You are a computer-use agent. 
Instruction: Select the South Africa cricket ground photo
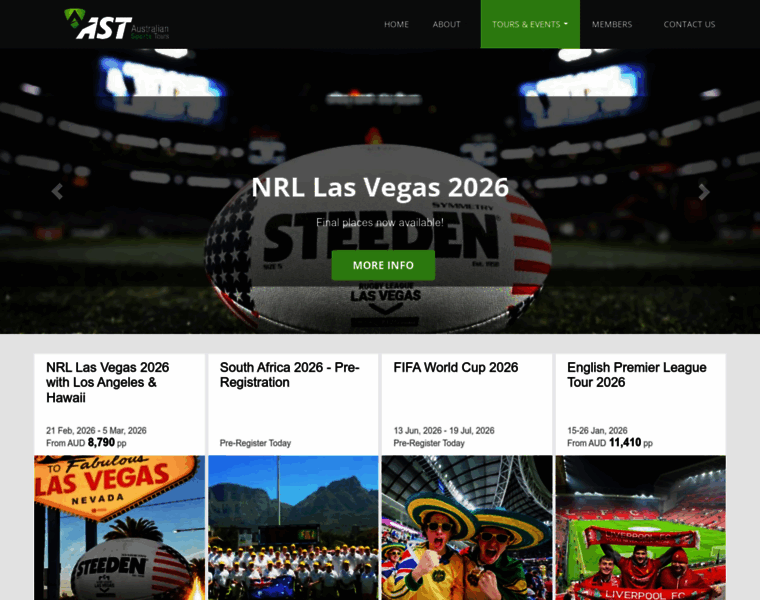point(293,528)
